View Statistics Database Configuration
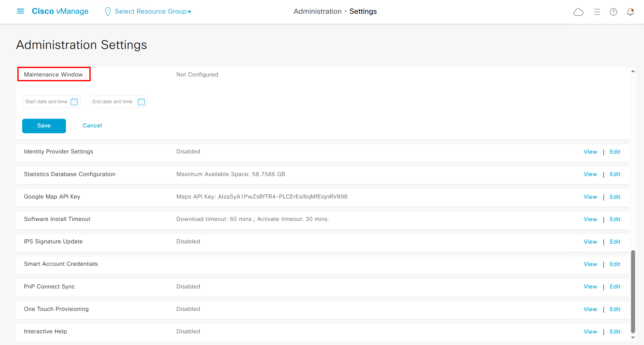This screenshot has width=644, height=345. coord(590,174)
